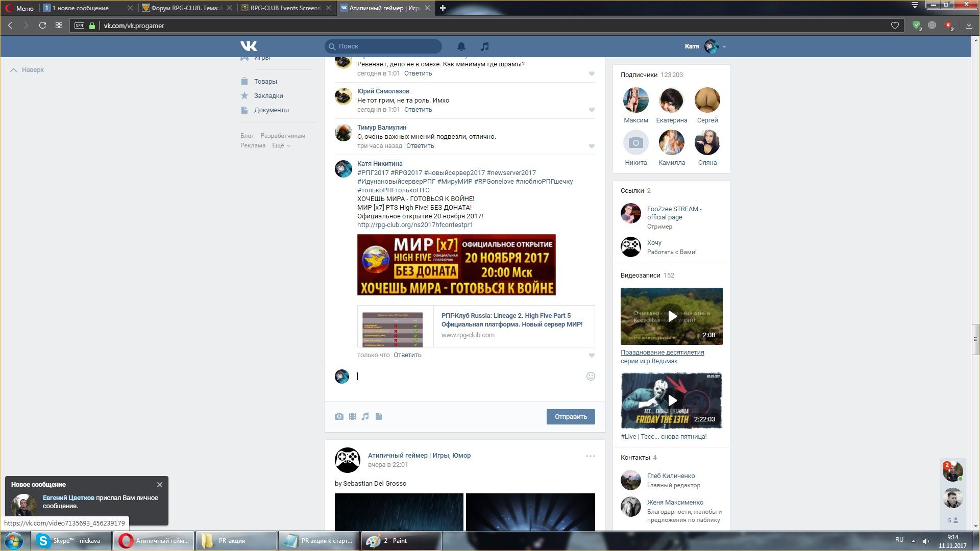Attach an audio track to the comment
Viewport: 980px width, 551px height.
(365, 416)
